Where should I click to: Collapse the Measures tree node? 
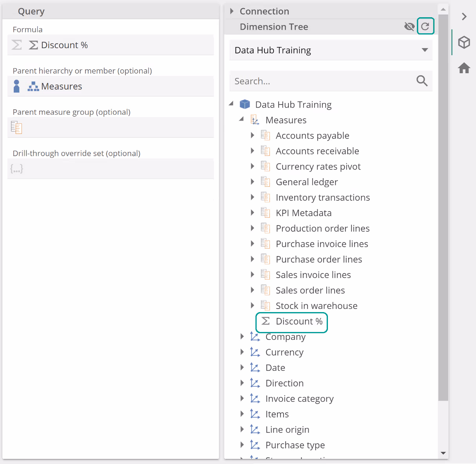242,119
